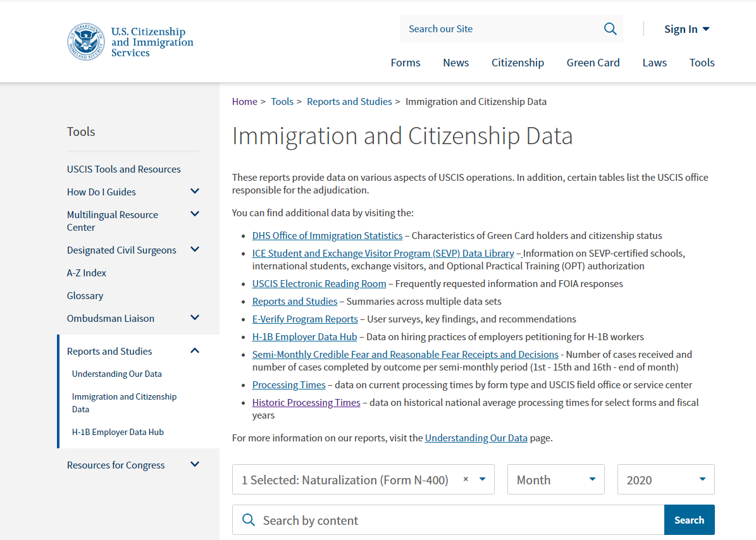Select Understanding Our Data sidebar subitem
756x540 pixels.
[116, 374]
